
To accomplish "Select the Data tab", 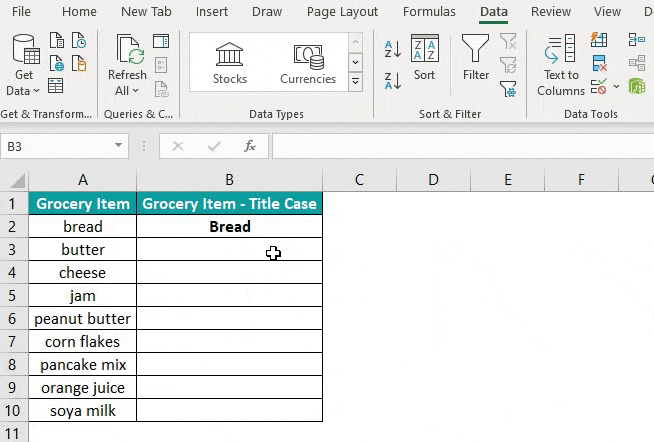I will point(494,12).
